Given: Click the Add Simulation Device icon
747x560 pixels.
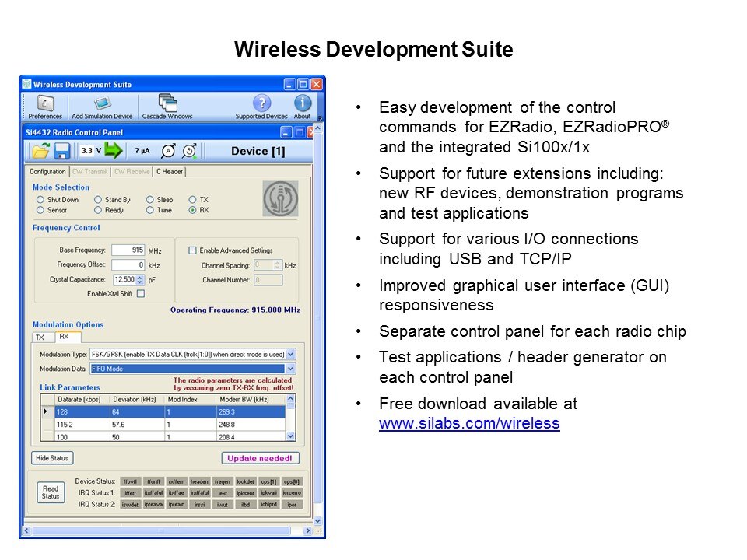Looking at the screenshot, I should (102, 104).
